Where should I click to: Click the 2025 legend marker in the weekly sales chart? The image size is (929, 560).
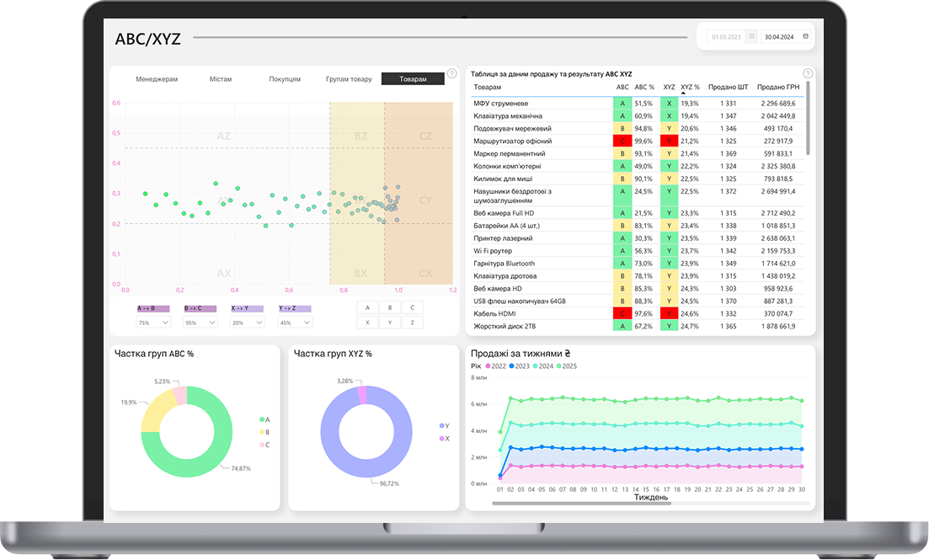click(560, 366)
